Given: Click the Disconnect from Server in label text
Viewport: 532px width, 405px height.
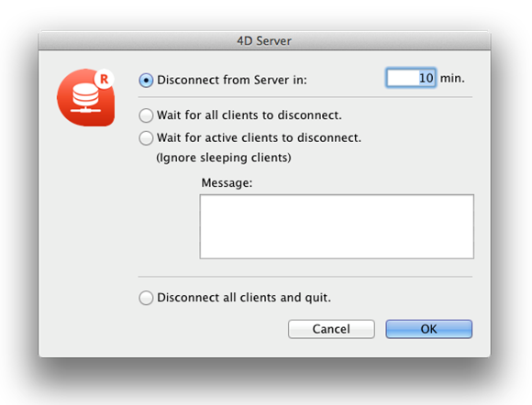Looking at the screenshot, I should (x=232, y=80).
